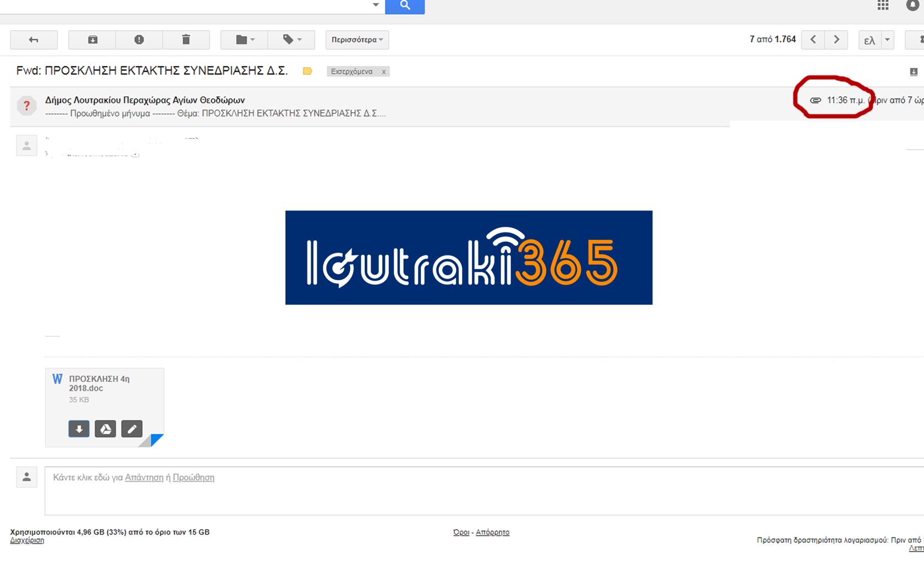Click inside the reply box
This screenshot has width=924, height=578.
coord(484,491)
